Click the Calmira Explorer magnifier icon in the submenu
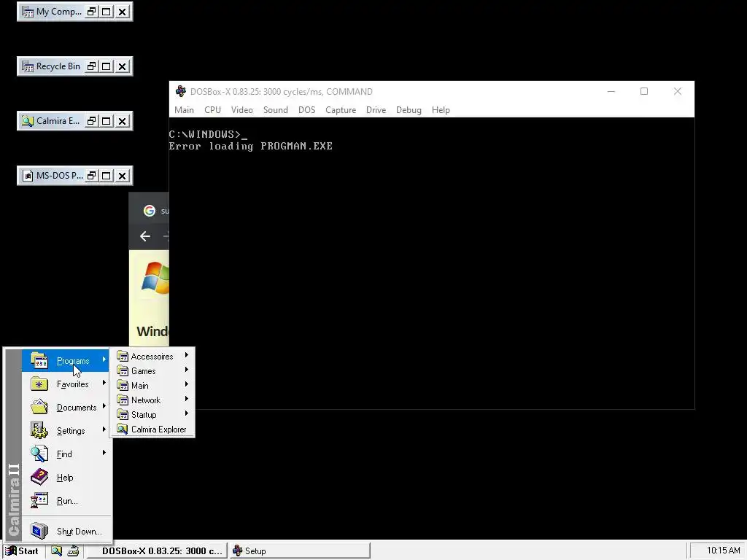 pyautogui.click(x=123, y=429)
